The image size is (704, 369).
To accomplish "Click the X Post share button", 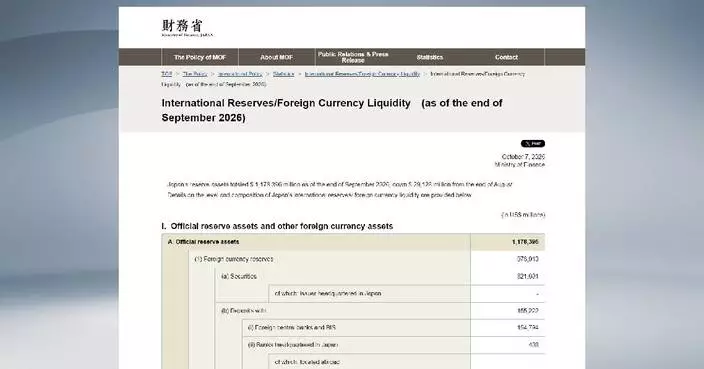I will [533, 144].
